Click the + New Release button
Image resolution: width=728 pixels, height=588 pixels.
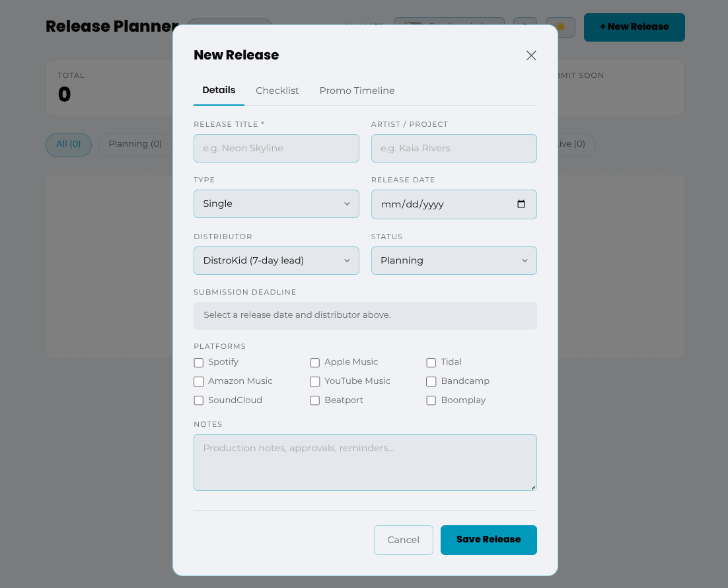coord(634,27)
